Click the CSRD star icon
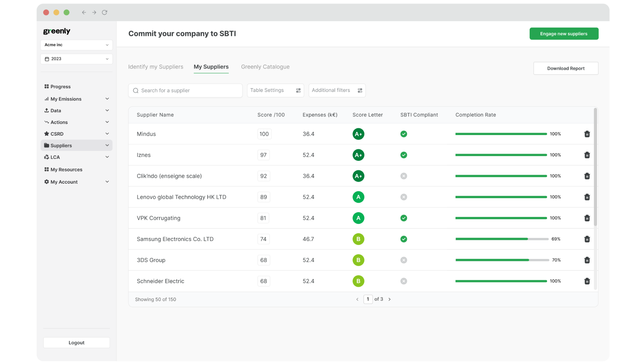644x362 pixels. 47,134
